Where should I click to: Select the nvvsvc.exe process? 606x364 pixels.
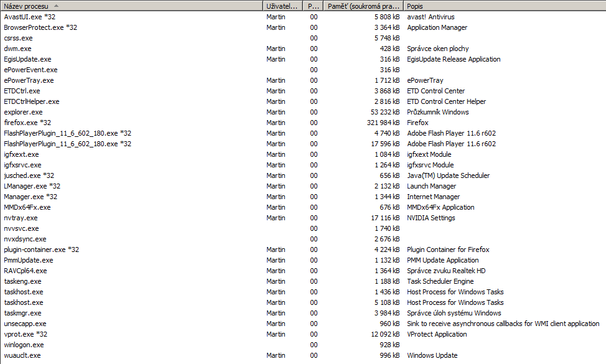(x=21, y=228)
